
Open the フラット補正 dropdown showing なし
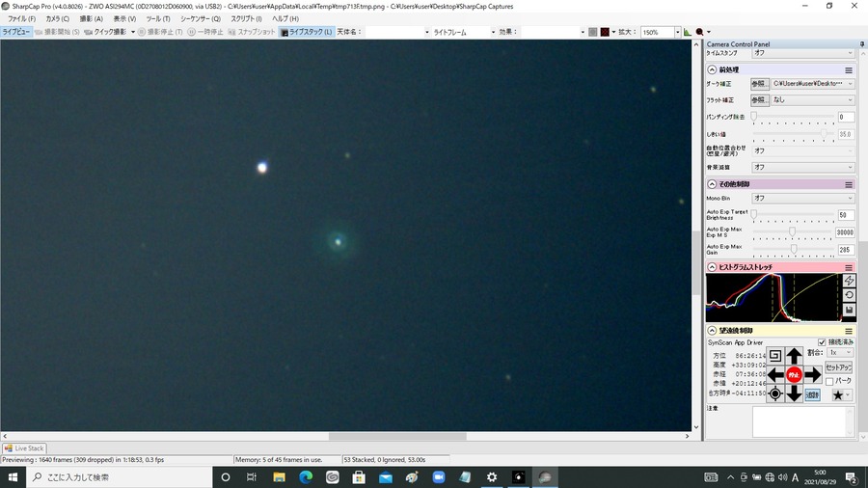pyautogui.click(x=813, y=100)
